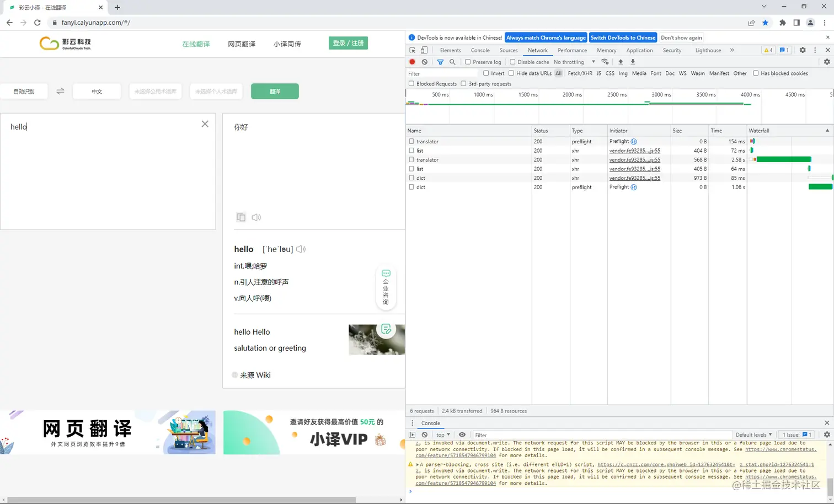The image size is (834, 504).
Task: Clear the hello input text
Action: point(205,124)
